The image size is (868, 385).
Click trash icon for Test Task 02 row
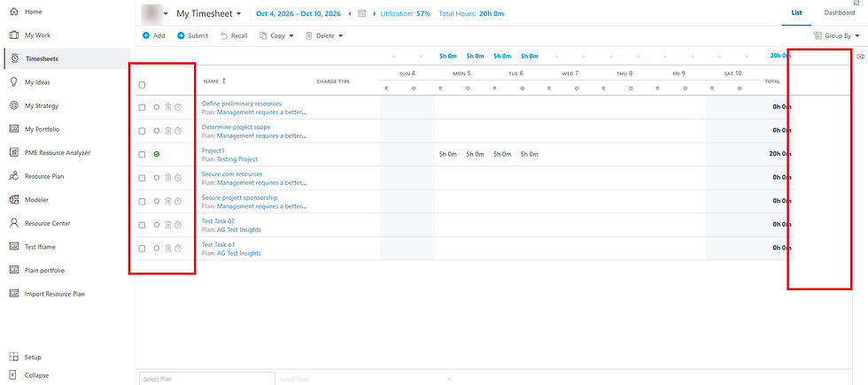click(x=167, y=225)
